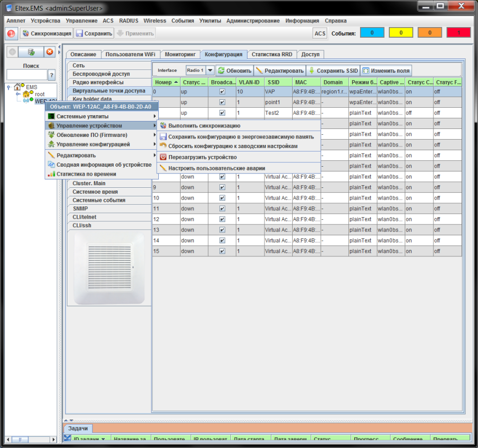478x448 pixels.
Task: Click the Обновить refresh button
Action: click(234, 71)
